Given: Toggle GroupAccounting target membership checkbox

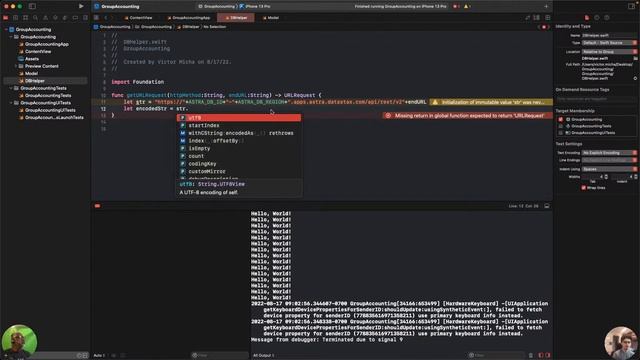Looking at the screenshot, I should (x=560, y=120).
